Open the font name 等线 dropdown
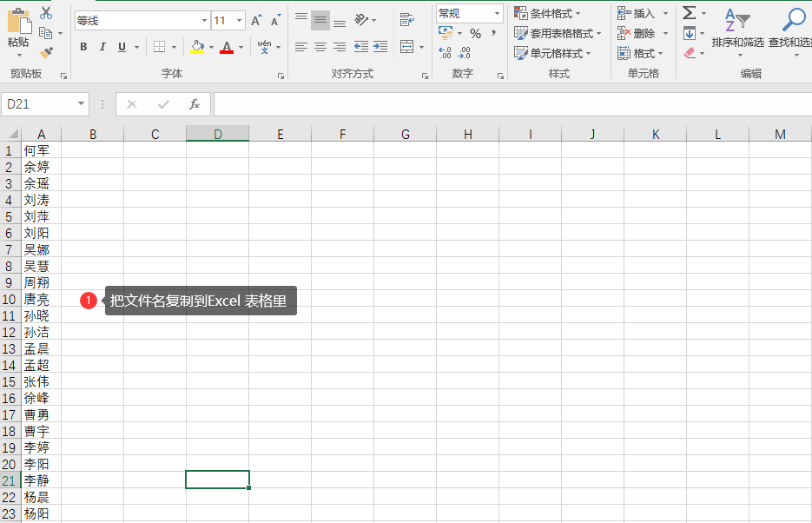Screen dimensions: 812x523 pyautogui.click(x=205, y=21)
